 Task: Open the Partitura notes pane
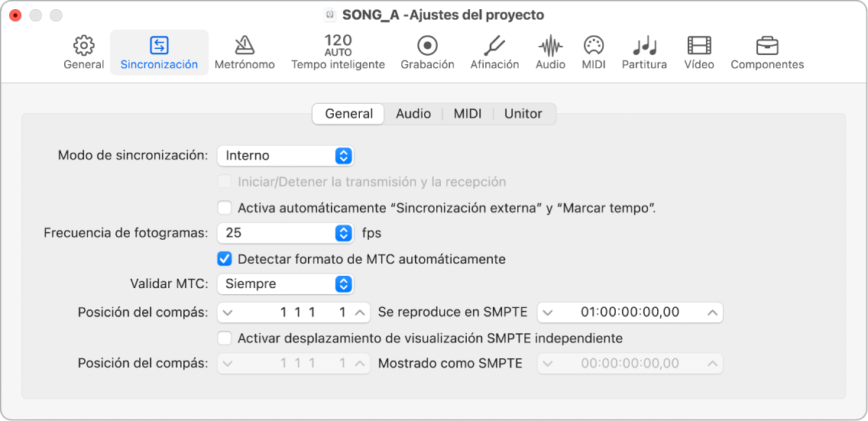click(x=644, y=52)
